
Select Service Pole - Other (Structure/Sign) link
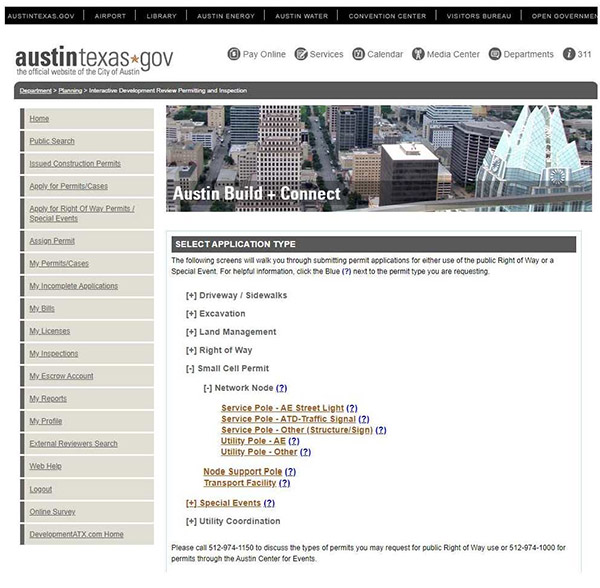297,430
